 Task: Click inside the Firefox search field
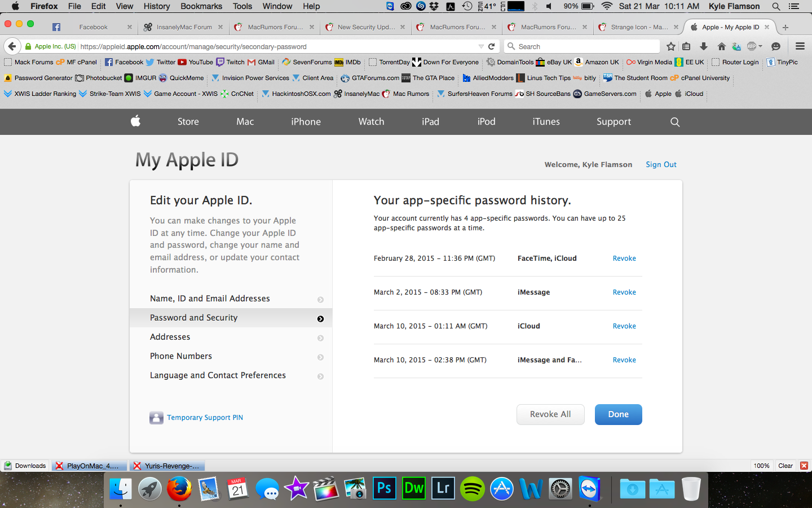click(581, 46)
